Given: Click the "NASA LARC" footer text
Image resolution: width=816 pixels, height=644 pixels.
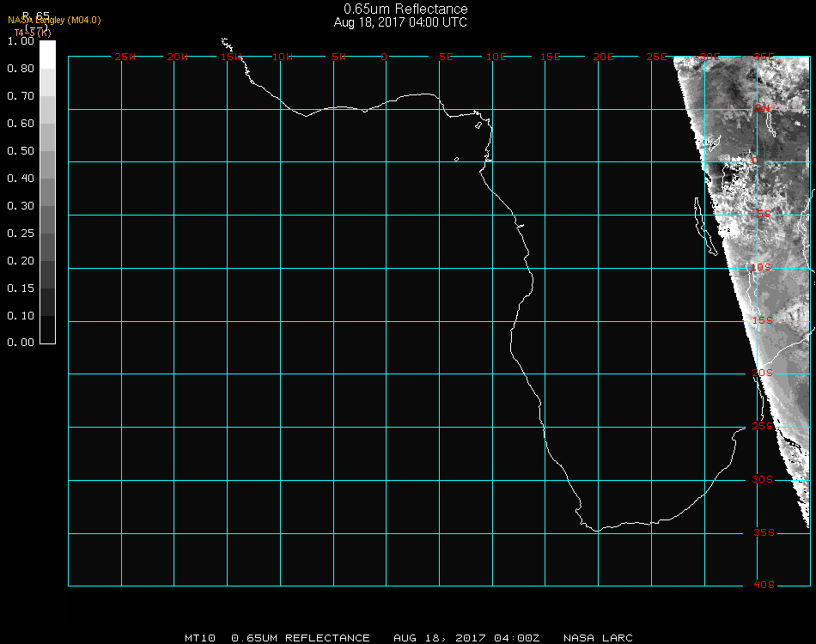Looking at the screenshot, I should point(598,638).
